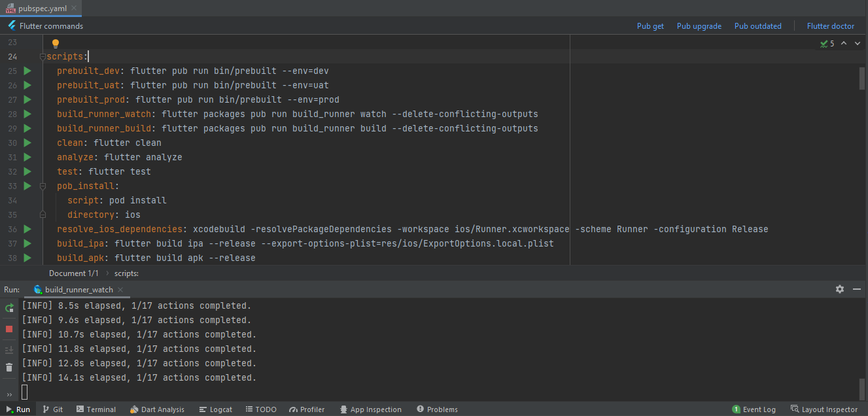
Task: Open Profiler tool window
Action: click(x=307, y=409)
